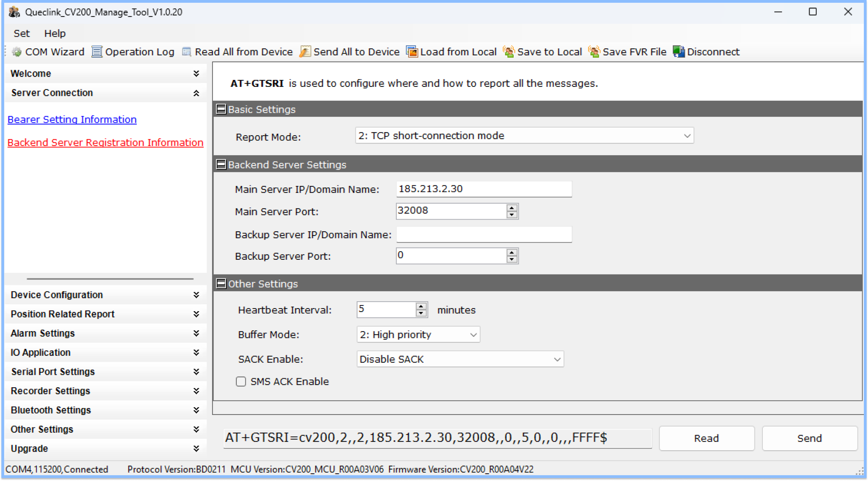Viewport: 868px width, 481px height.
Task: Increase the Heartbeat Interval value
Action: pyautogui.click(x=421, y=306)
